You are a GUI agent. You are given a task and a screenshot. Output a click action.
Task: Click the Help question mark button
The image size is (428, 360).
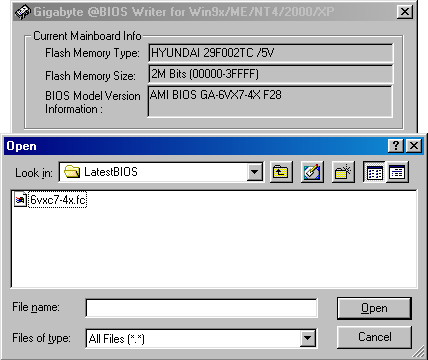(x=396, y=146)
